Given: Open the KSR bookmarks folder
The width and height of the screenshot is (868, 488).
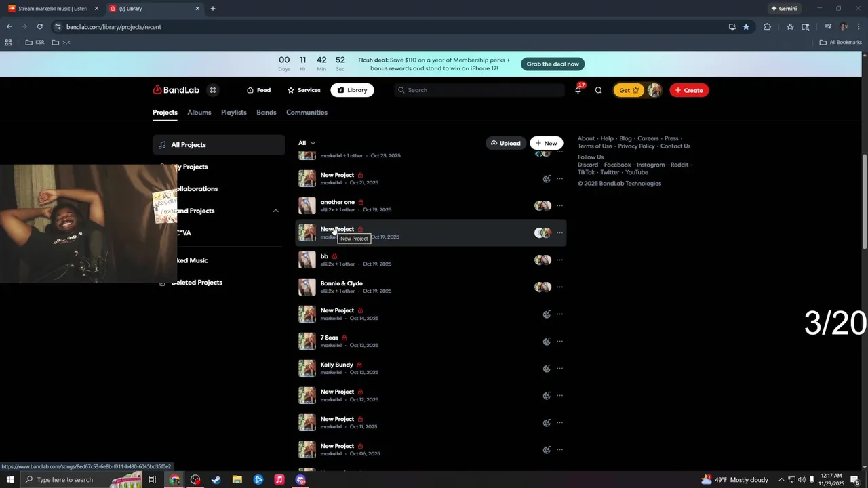Looking at the screenshot, I should click(x=35, y=43).
